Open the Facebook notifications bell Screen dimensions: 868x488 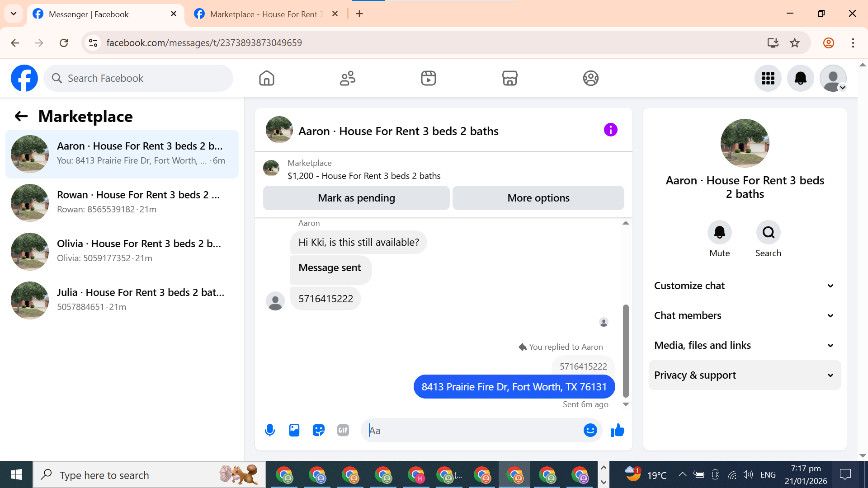(800, 78)
